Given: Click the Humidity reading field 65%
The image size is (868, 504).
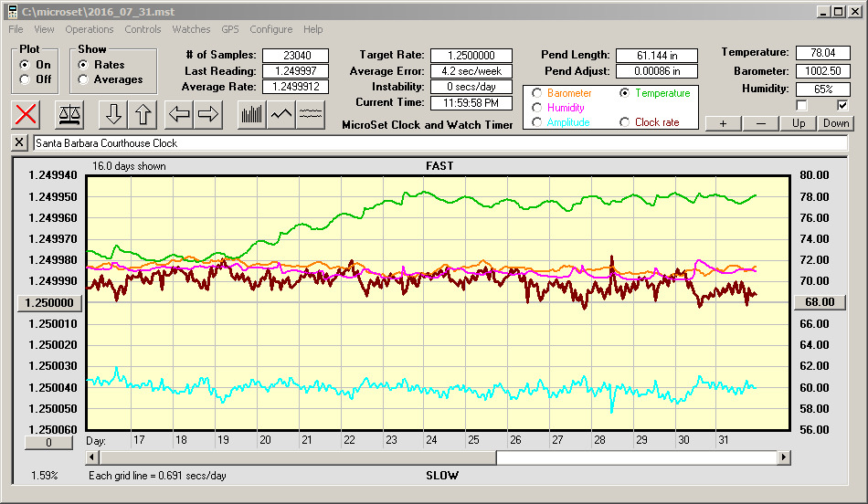Looking at the screenshot, I should coord(822,89).
